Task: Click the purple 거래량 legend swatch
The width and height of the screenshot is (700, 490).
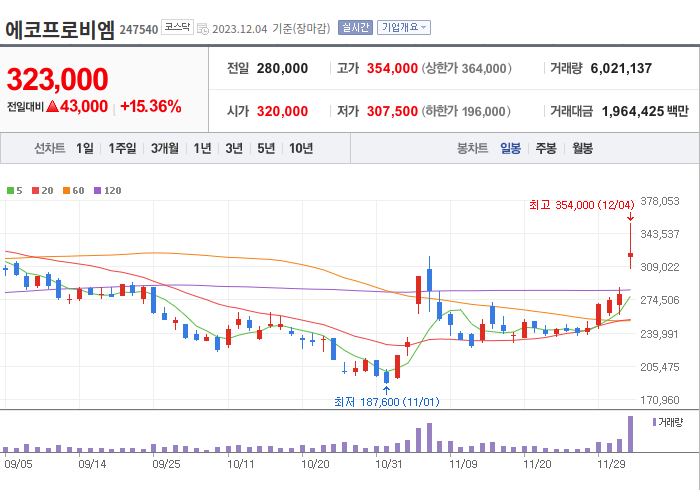Action: 654,422
